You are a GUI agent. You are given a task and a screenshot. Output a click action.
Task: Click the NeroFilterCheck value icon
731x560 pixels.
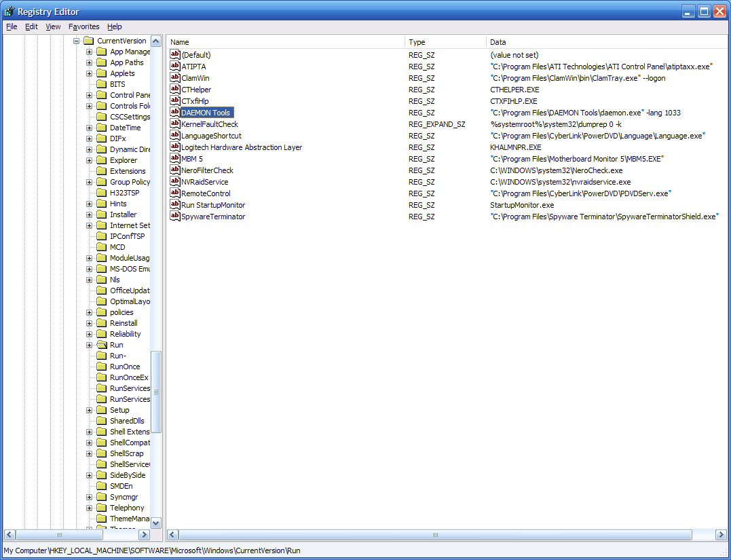tap(175, 170)
